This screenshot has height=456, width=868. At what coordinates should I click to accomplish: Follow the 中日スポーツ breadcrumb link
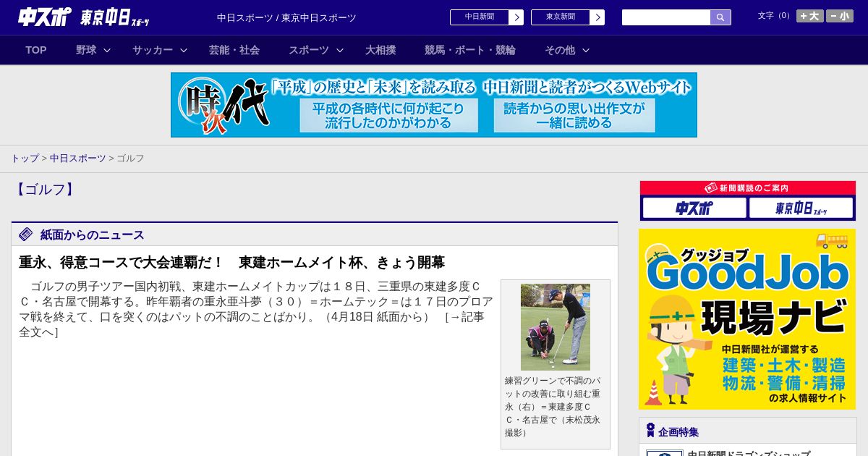pyautogui.click(x=78, y=158)
